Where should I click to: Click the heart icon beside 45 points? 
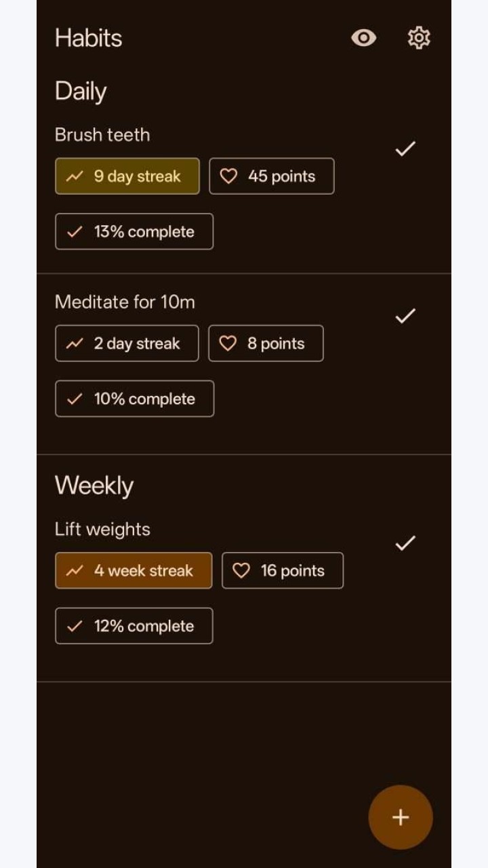229,176
